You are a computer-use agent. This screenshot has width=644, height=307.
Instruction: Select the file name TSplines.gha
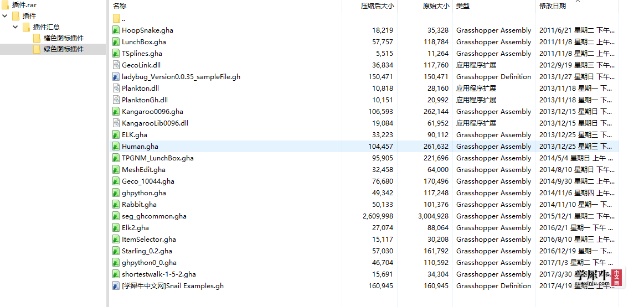(142, 53)
